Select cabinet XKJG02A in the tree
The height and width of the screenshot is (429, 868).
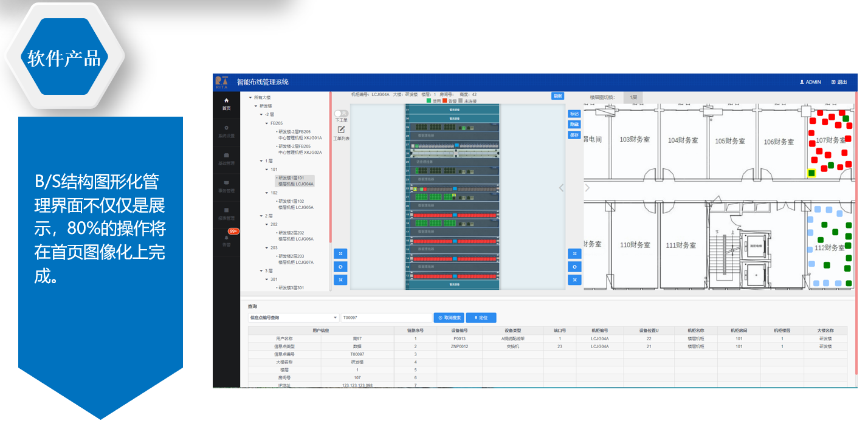[299, 149]
